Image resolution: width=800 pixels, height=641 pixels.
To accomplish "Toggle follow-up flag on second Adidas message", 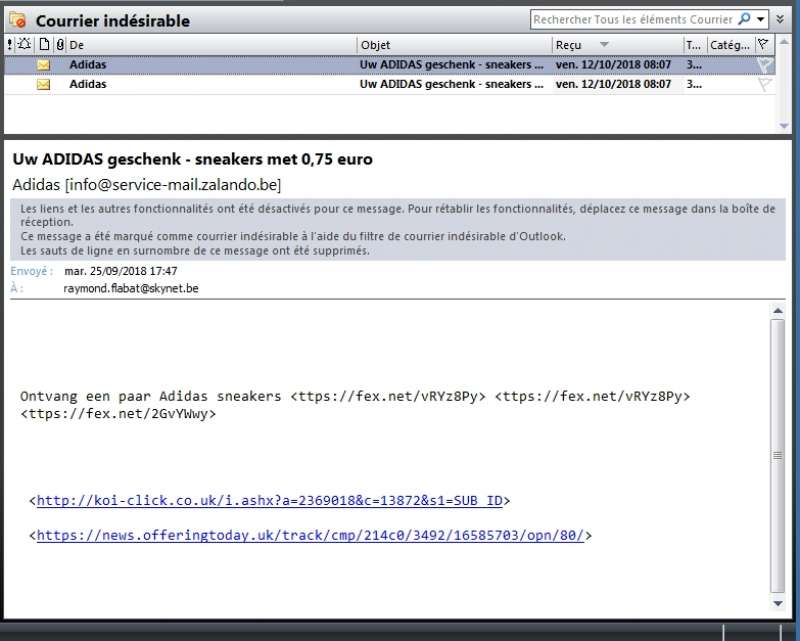I will pyautogui.click(x=764, y=85).
